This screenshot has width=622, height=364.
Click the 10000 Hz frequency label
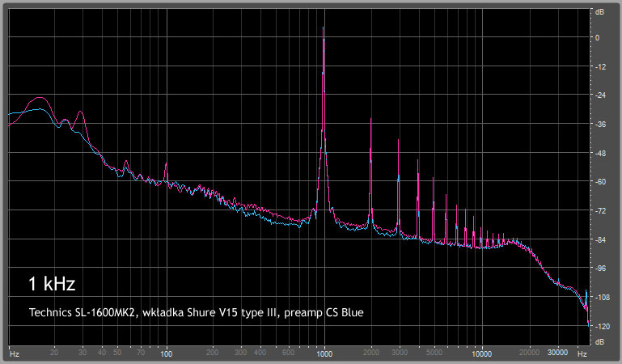[x=482, y=353]
